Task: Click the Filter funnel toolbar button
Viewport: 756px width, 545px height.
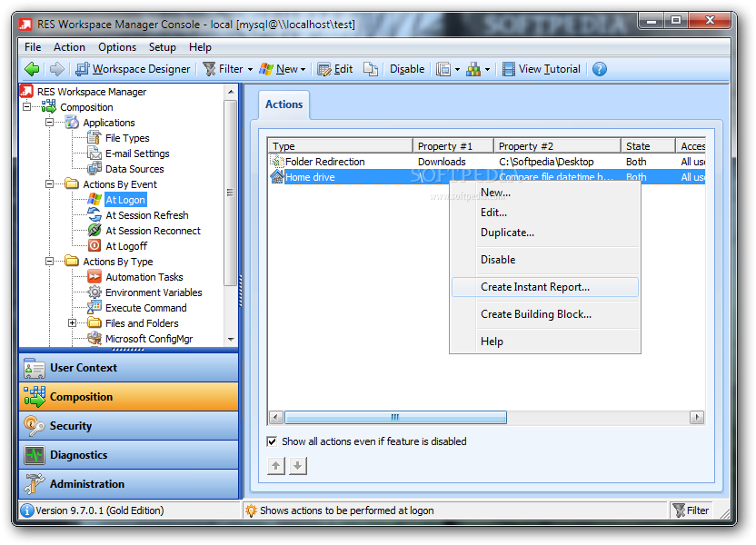Action: pyautogui.click(x=224, y=69)
